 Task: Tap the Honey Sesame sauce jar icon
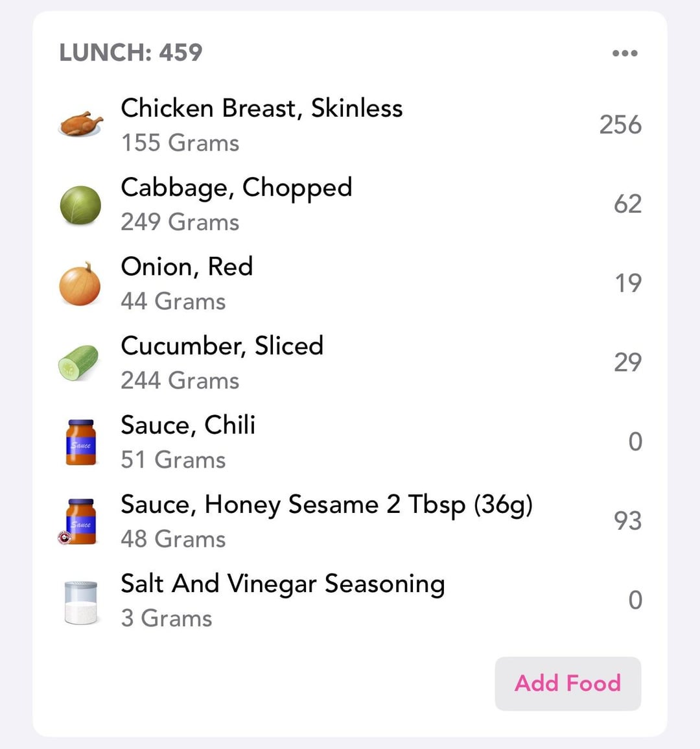[80, 521]
